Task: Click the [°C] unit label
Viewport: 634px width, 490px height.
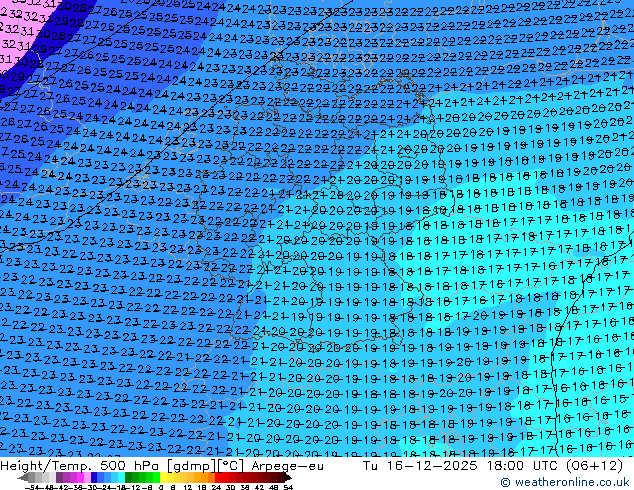Action: [231, 466]
